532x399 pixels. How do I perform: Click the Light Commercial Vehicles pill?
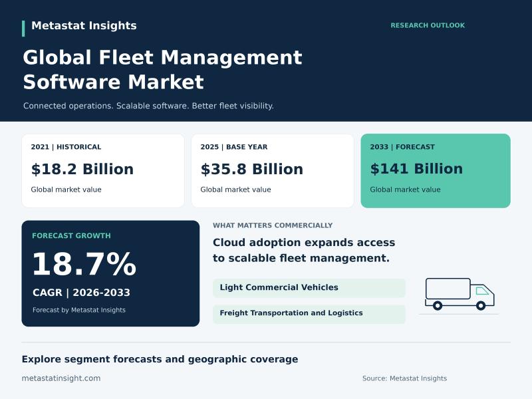coord(309,288)
